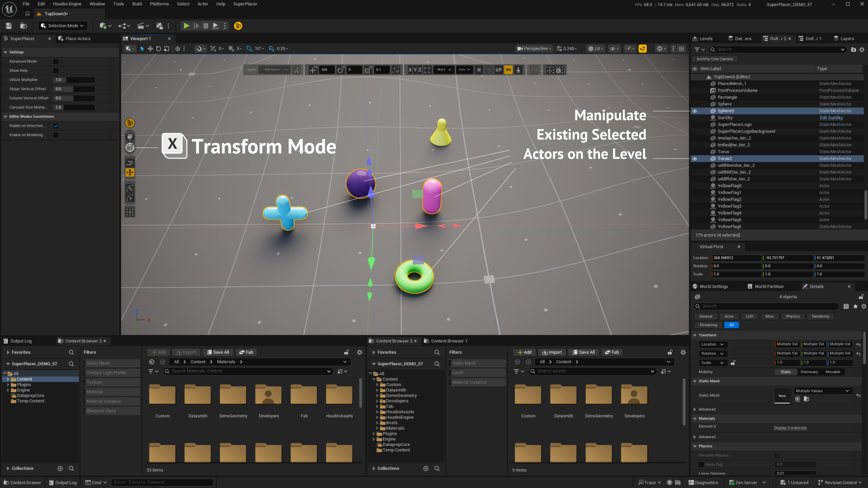This screenshot has height=488, width=868.
Task: Click Diagnostics in the status bar
Action: click(703, 483)
